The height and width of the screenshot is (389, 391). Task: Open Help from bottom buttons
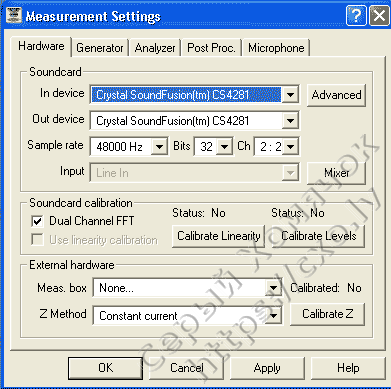click(348, 368)
